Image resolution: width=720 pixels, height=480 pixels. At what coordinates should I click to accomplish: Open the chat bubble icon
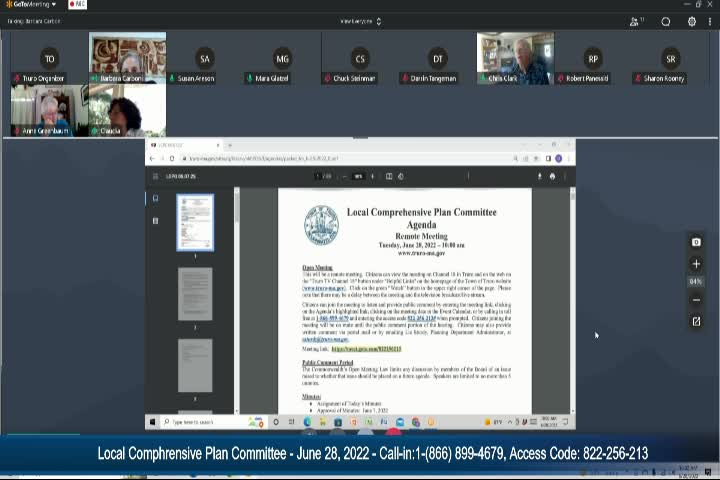pos(666,21)
